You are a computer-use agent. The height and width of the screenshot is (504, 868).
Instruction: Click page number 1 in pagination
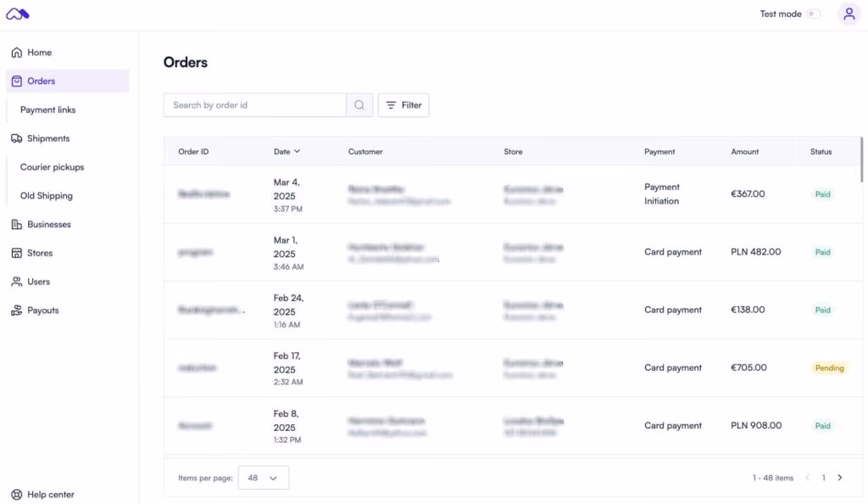tap(824, 478)
